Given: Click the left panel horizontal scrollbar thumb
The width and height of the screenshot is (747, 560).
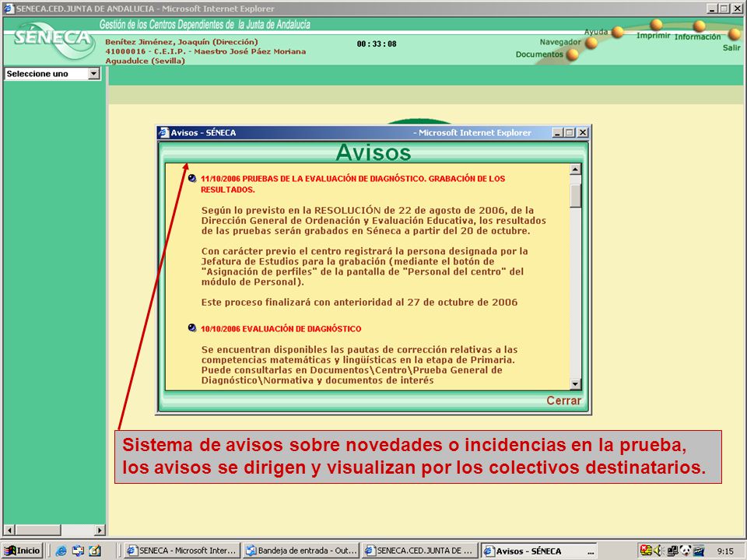Looking at the screenshot, I should (37, 530).
